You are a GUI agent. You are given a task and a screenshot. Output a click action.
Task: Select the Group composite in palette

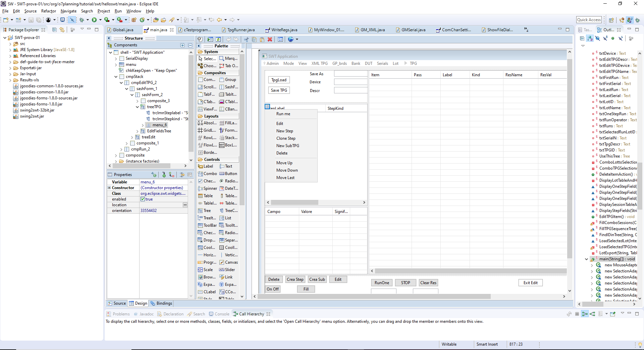pos(228,80)
